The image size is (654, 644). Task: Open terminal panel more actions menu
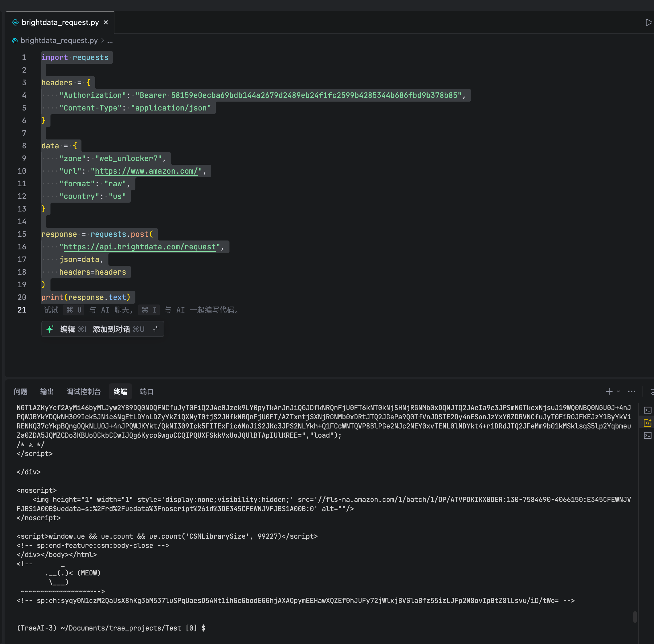click(631, 391)
